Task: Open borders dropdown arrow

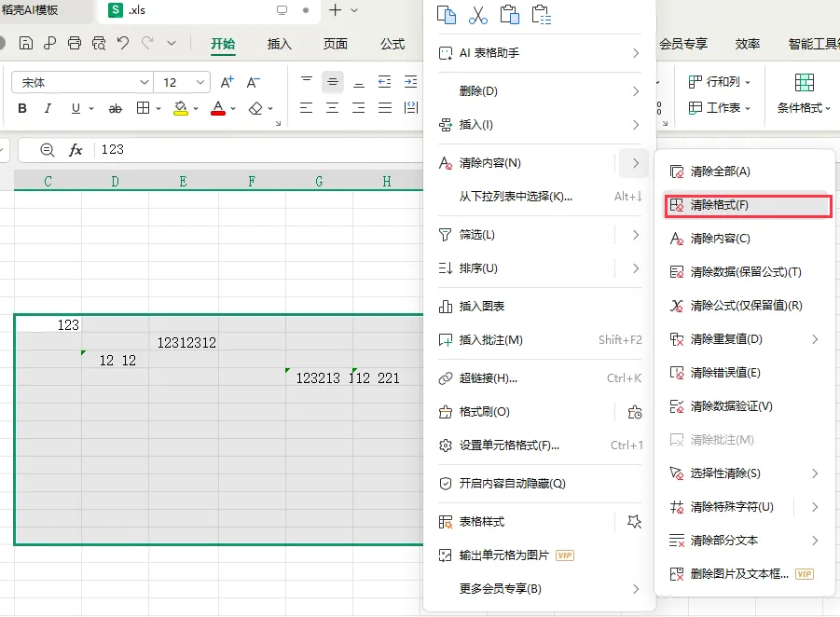Action: pyautogui.click(x=158, y=109)
